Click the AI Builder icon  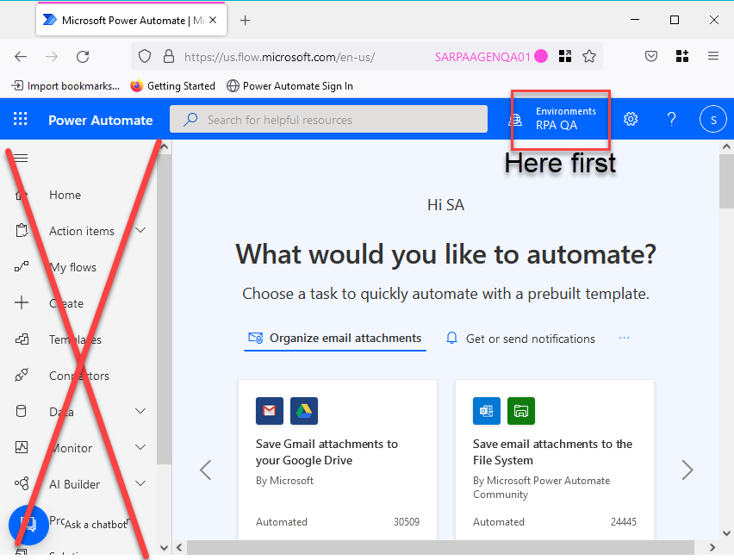click(x=21, y=483)
